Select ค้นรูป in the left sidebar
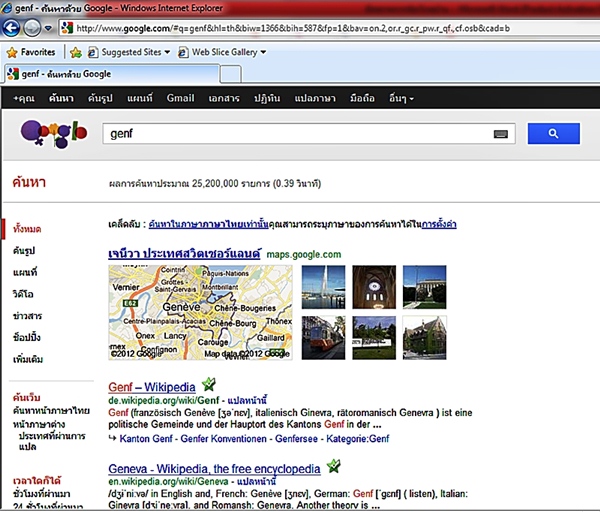The height and width of the screenshot is (512, 600). pos(24,251)
